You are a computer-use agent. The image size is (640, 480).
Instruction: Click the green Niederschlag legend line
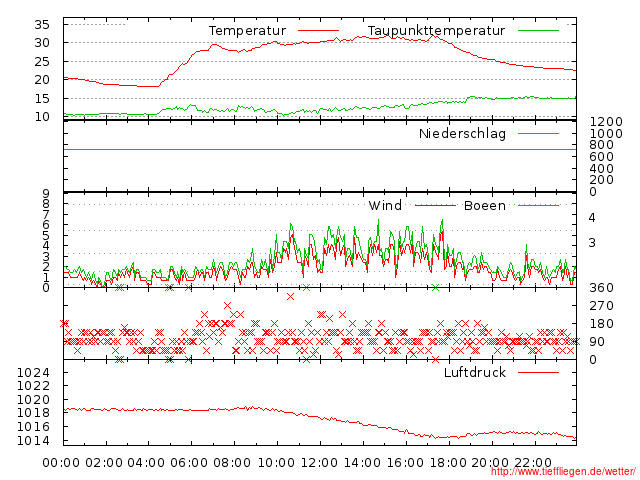point(538,133)
